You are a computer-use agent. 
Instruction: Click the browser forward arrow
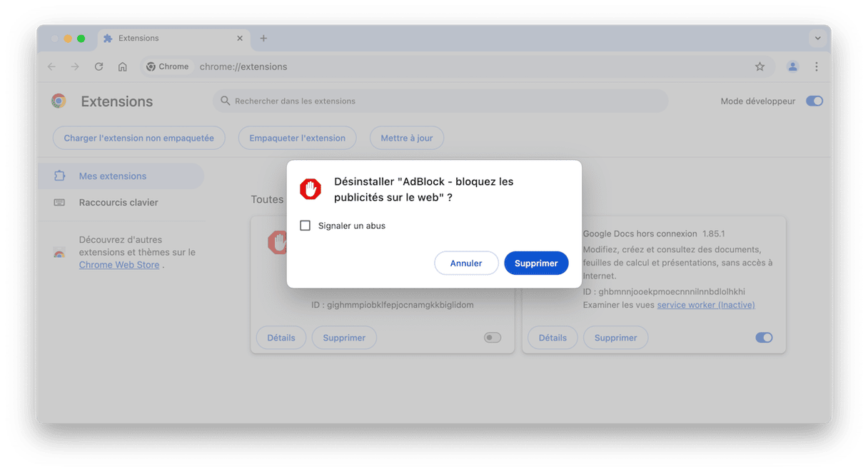(75, 66)
